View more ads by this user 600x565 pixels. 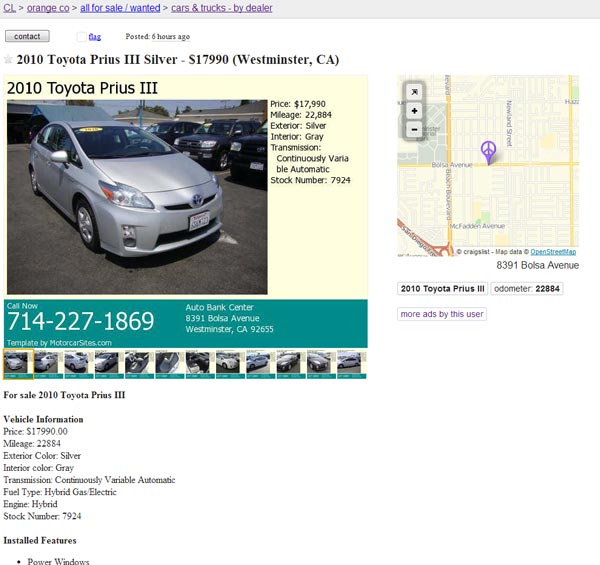[442, 314]
